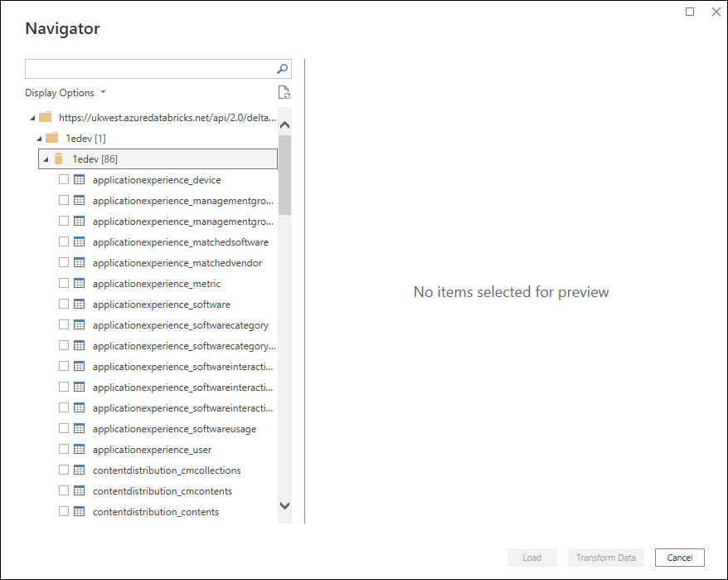The image size is (728, 580).
Task: Click the scrollbar down arrow in the tree
Action: (284, 504)
